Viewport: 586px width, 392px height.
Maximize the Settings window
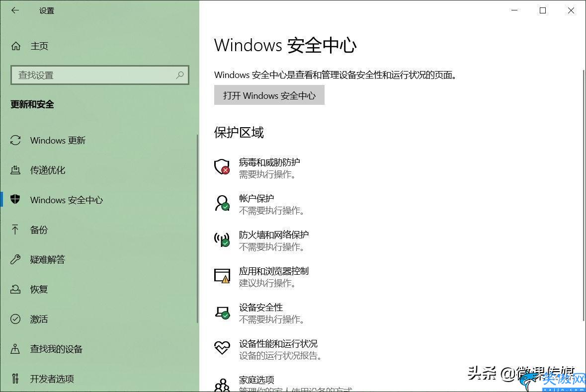coord(543,10)
